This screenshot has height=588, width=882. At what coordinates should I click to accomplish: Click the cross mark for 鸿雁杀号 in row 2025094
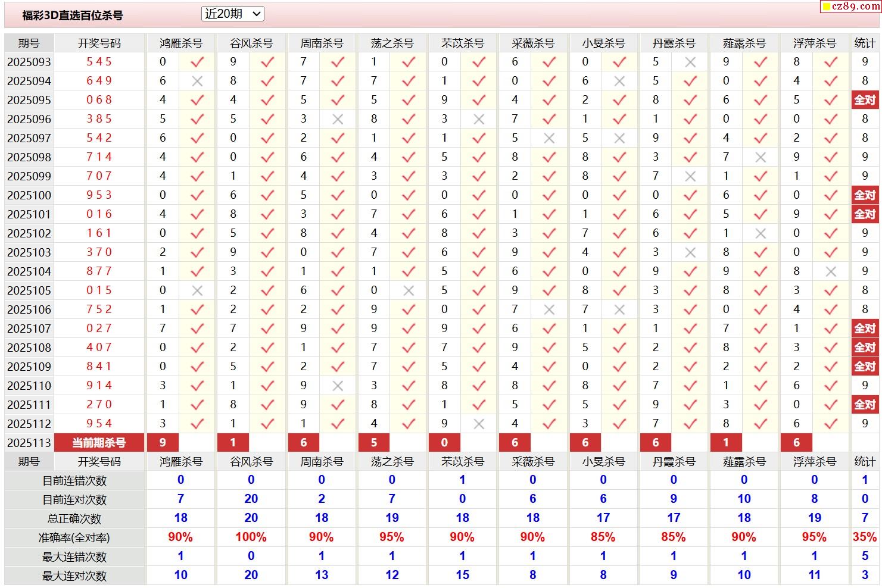click(x=197, y=81)
